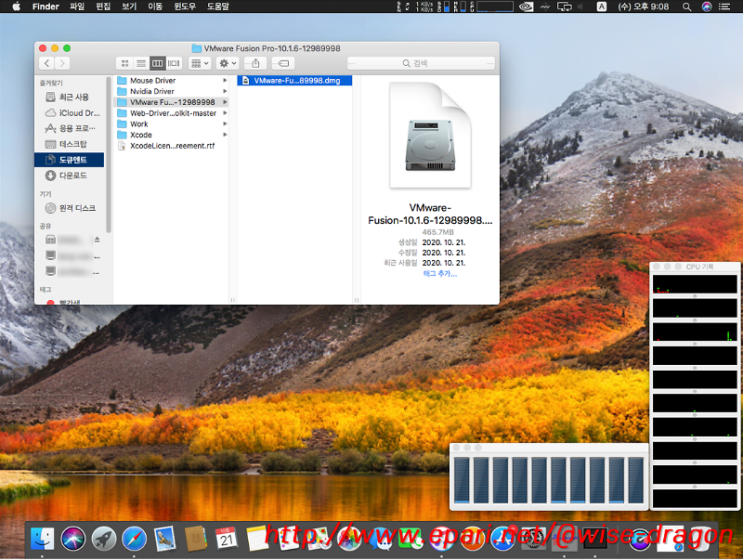Select the Work folder
Screen dimensions: 743x560
pos(171,124)
